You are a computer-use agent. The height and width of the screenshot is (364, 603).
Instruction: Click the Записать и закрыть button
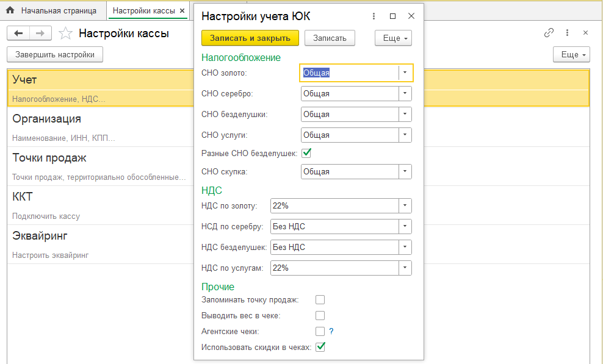250,38
